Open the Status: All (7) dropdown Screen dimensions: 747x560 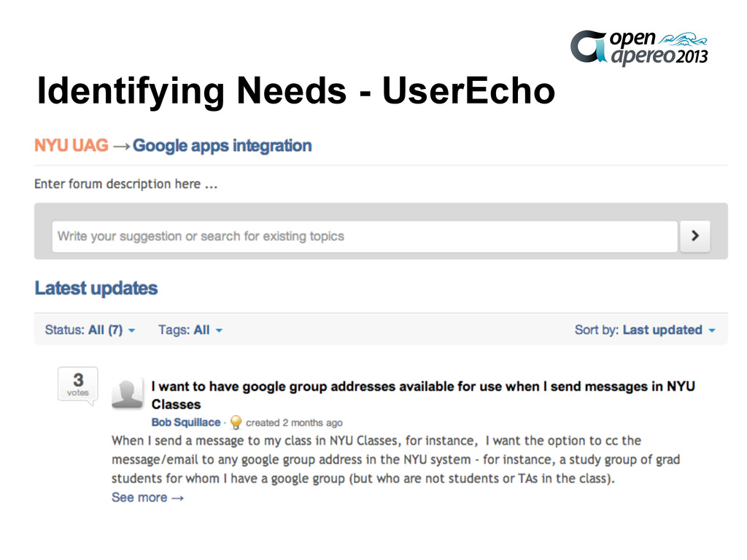[x=90, y=330]
